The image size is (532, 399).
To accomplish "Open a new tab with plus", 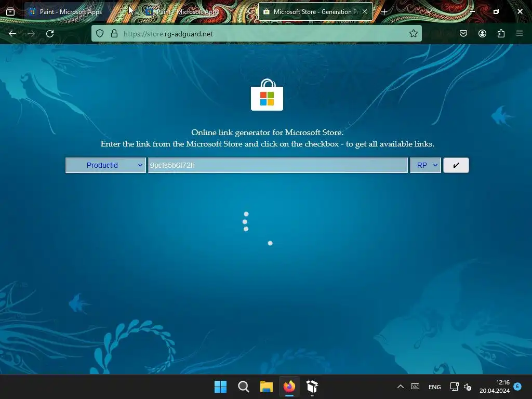I will pos(384,12).
